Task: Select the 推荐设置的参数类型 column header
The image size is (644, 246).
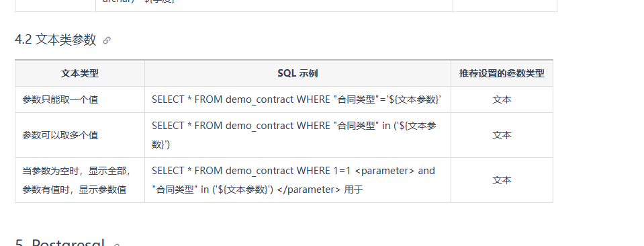Action: point(502,73)
